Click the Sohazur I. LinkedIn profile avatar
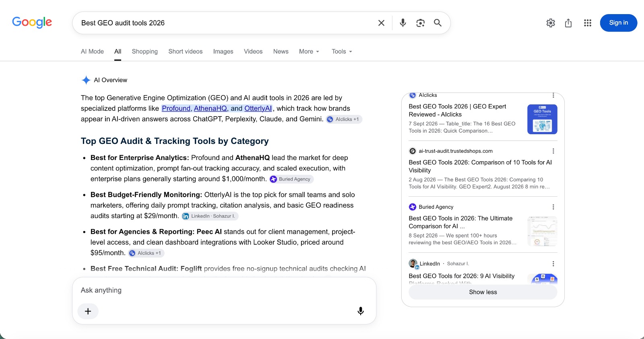 pyautogui.click(x=413, y=264)
